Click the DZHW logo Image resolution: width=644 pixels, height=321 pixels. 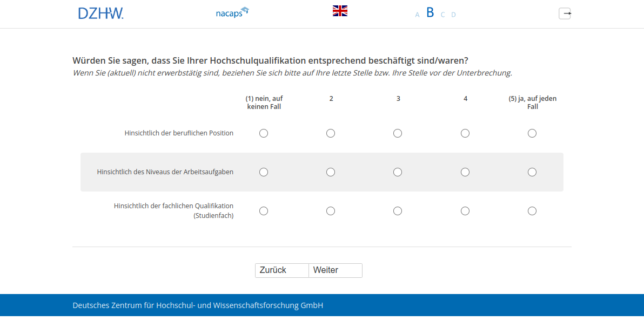click(x=100, y=13)
